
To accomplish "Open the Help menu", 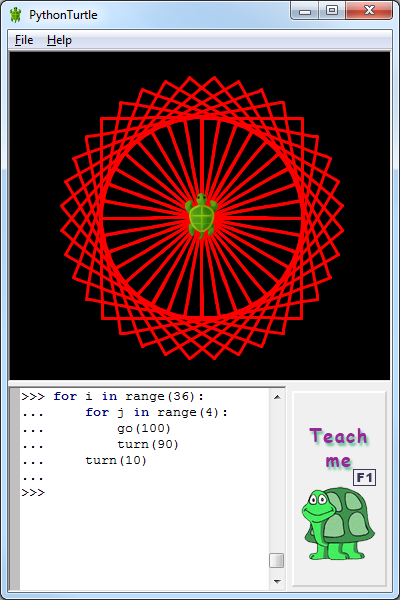I will (59, 40).
